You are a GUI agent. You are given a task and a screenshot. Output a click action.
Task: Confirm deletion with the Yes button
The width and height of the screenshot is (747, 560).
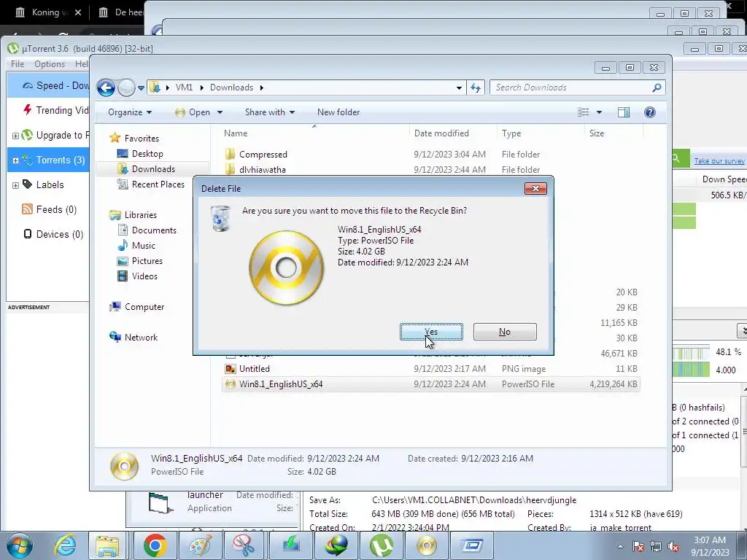[431, 332]
